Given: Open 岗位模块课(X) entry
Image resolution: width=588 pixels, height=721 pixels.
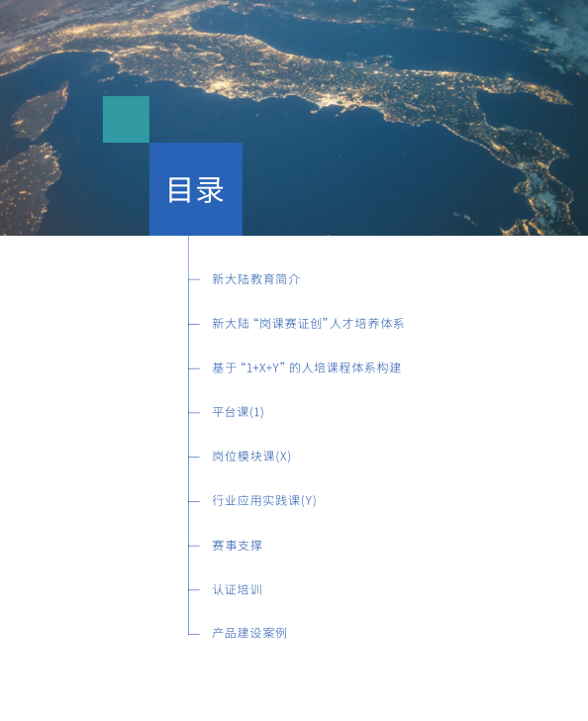Looking at the screenshot, I should click(x=251, y=457).
